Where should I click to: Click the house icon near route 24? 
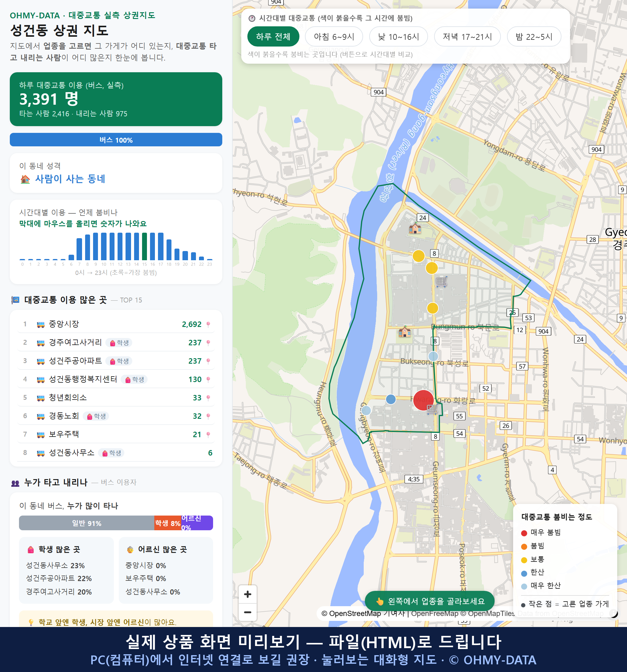coord(415,228)
